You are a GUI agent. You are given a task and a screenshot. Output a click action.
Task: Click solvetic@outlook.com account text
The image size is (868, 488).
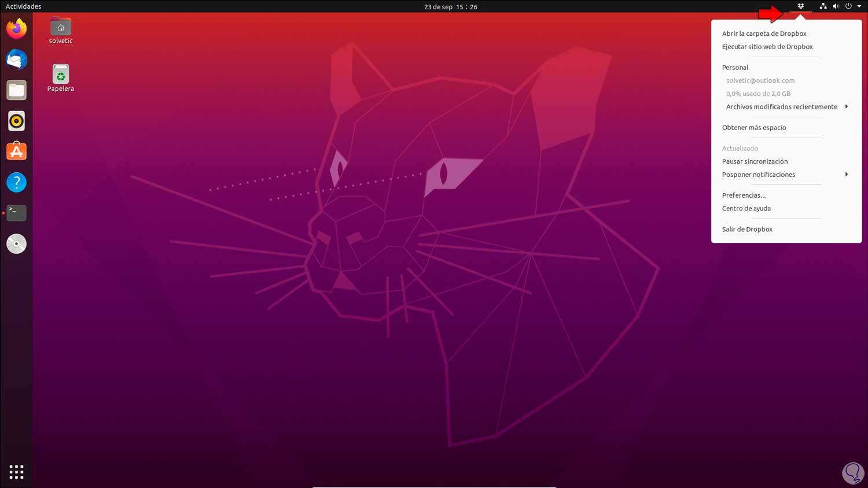coord(760,81)
